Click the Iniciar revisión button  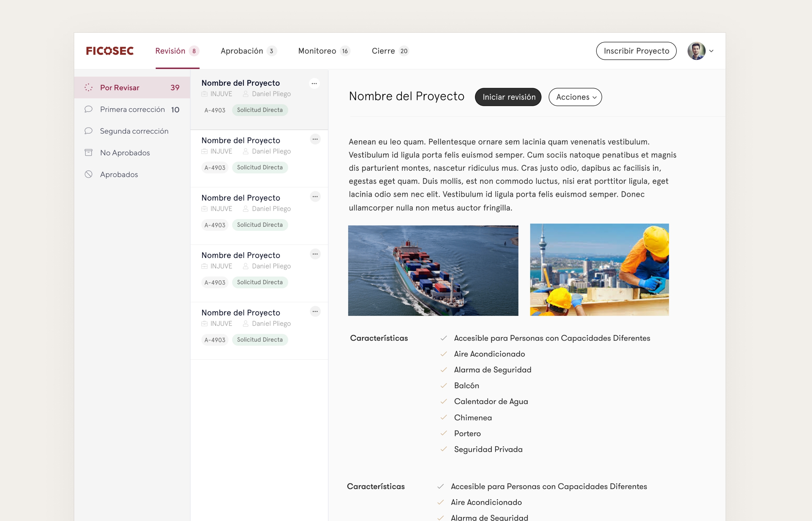508,97
